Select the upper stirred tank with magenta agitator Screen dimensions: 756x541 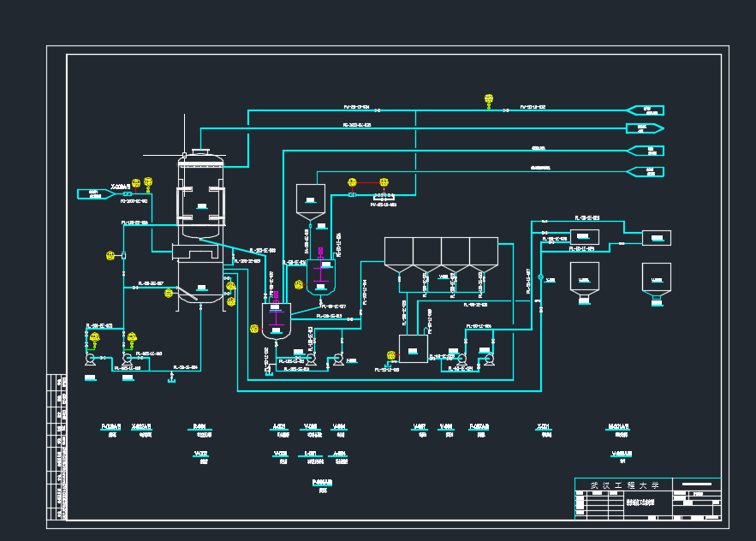(x=320, y=276)
